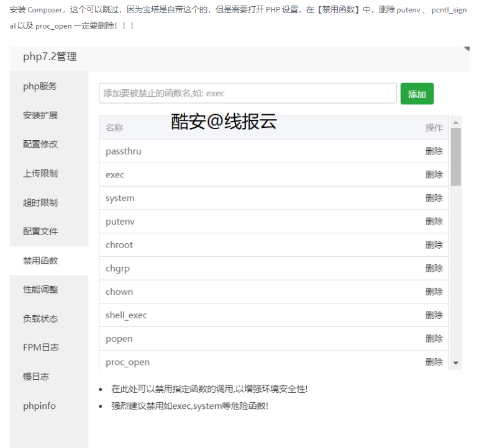487x448 pixels.
Task: Select the system name text
Action: (120, 199)
